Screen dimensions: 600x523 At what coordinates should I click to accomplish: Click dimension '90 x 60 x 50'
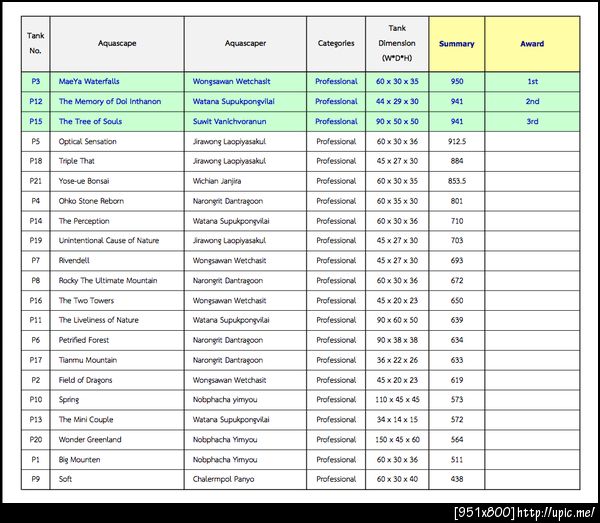(x=397, y=320)
